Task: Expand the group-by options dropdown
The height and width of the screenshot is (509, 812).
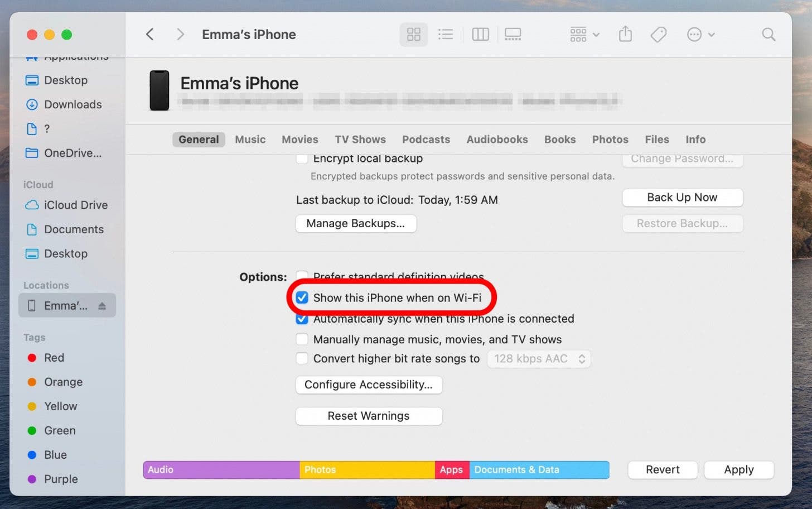Action: [x=584, y=35]
